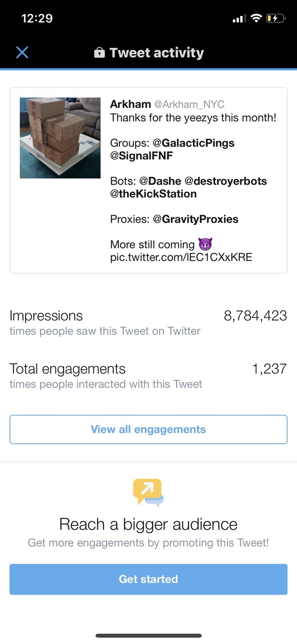The width and height of the screenshot is (297, 644).
Task: Tap the Wi-Fi status icon
Action: coord(256,18)
